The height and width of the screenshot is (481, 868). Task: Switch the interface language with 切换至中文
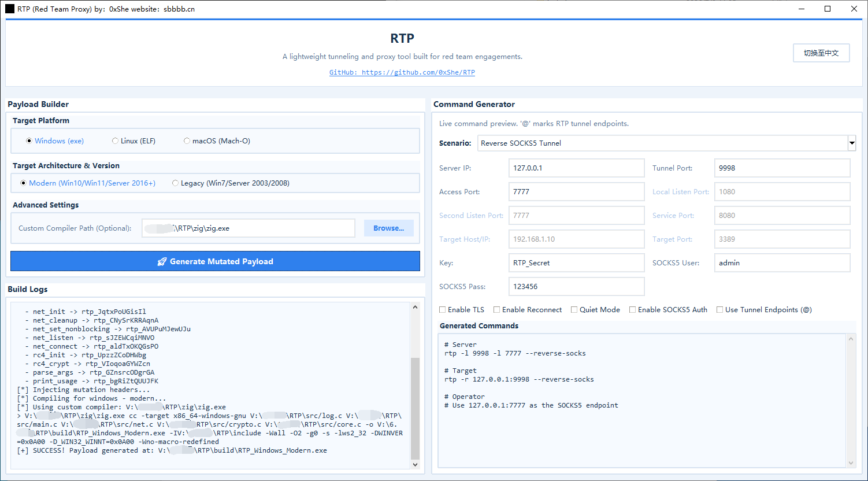pos(821,53)
